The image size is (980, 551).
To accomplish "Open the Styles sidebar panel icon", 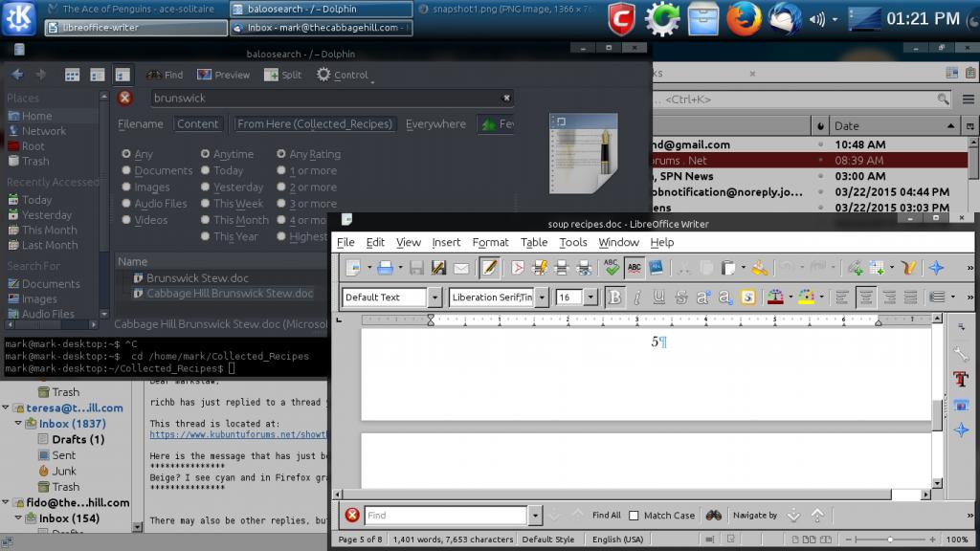I will [961, 380].
